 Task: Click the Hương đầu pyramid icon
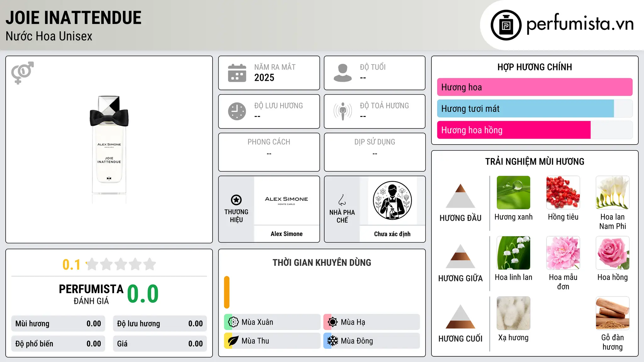click(x=461, y=196)
